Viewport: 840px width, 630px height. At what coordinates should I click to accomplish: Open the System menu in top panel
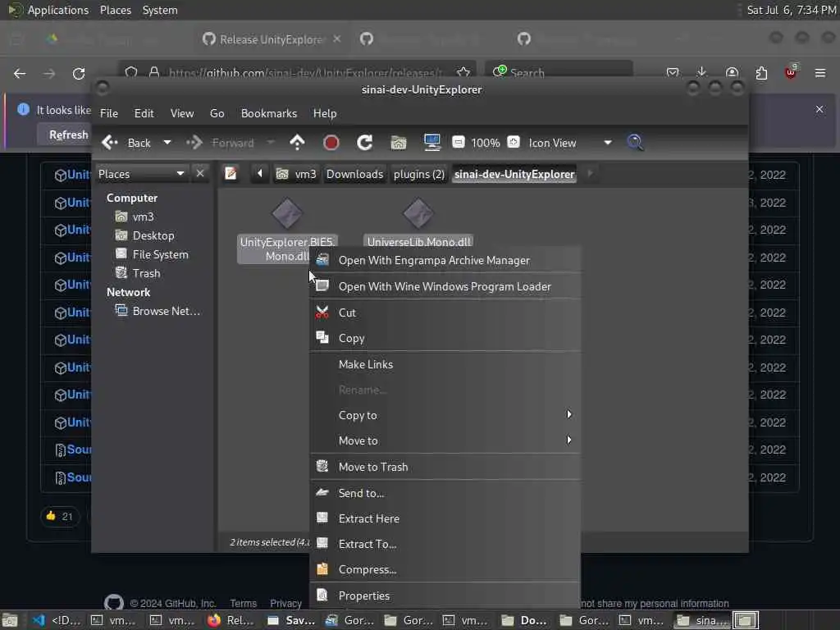[x=160, y=10]
